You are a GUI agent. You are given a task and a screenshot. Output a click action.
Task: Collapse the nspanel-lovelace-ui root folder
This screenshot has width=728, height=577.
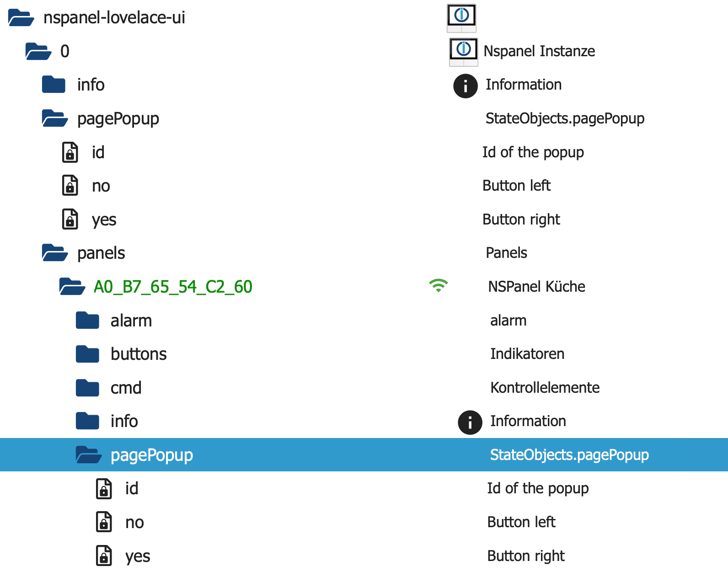21,18
